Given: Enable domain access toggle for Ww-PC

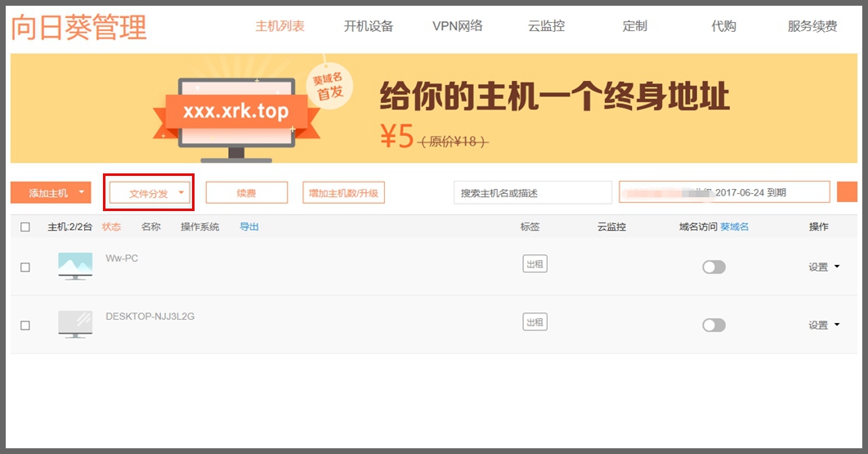Looking at the screenshot, I should [714, 267].
